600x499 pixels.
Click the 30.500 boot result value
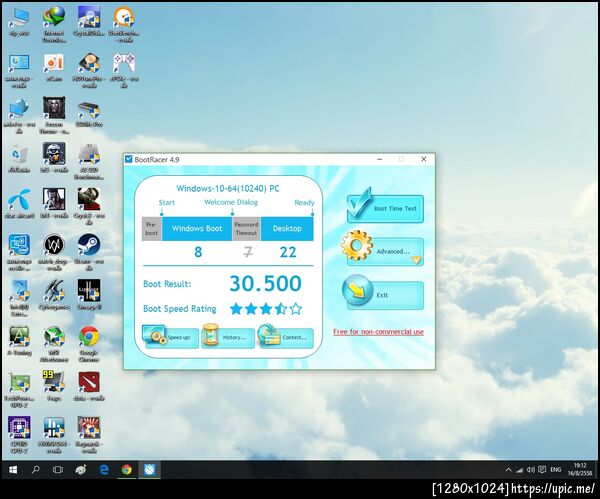(x=266, y=284)
